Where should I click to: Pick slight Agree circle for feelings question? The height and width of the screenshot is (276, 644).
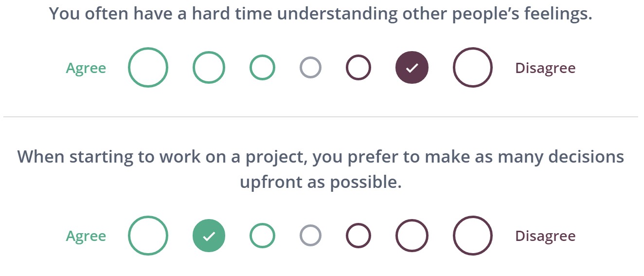[262, 68]
